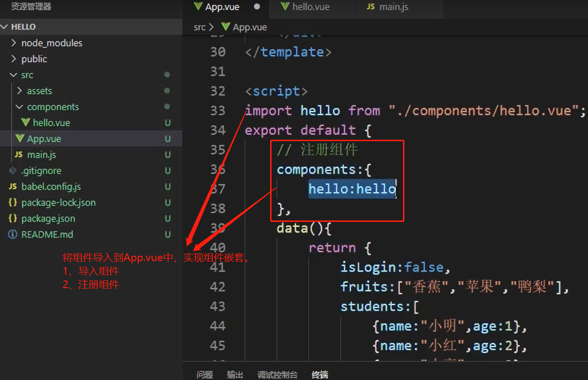588x380 pixels.
Task: Click the import statement on line 33
Action: [415, 111]
